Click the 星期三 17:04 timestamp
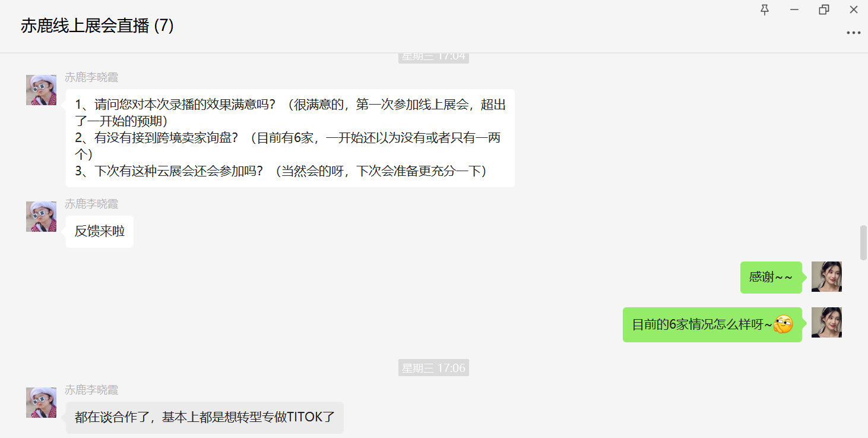 click(x=433, y=57)
